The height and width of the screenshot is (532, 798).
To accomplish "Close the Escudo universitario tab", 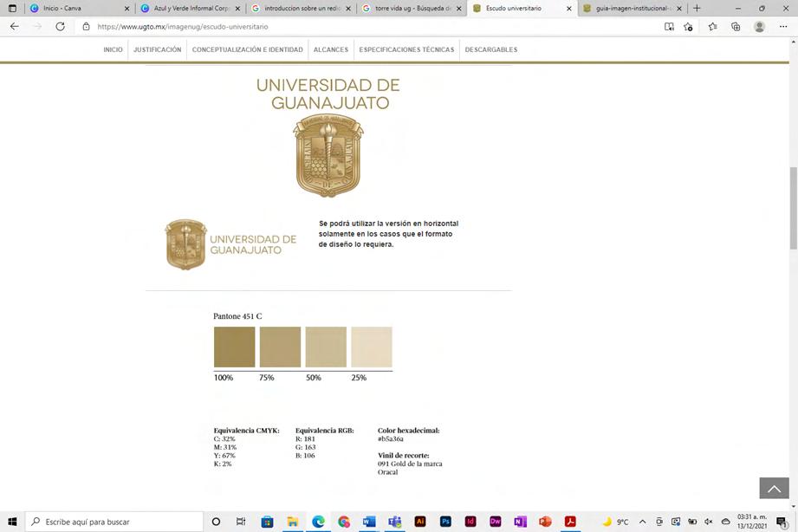I will (569, 9).
